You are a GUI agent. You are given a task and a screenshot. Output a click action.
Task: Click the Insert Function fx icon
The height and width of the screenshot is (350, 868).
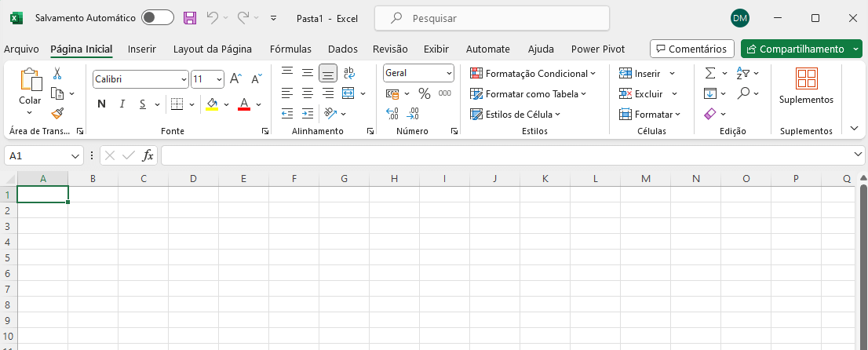(x=148, y=155)
